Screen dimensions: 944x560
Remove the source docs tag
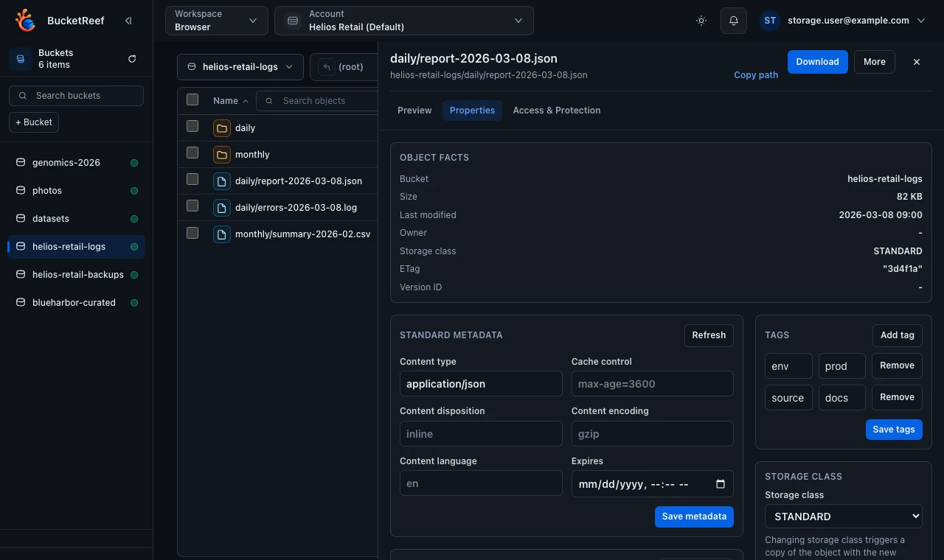pos(897,397)
